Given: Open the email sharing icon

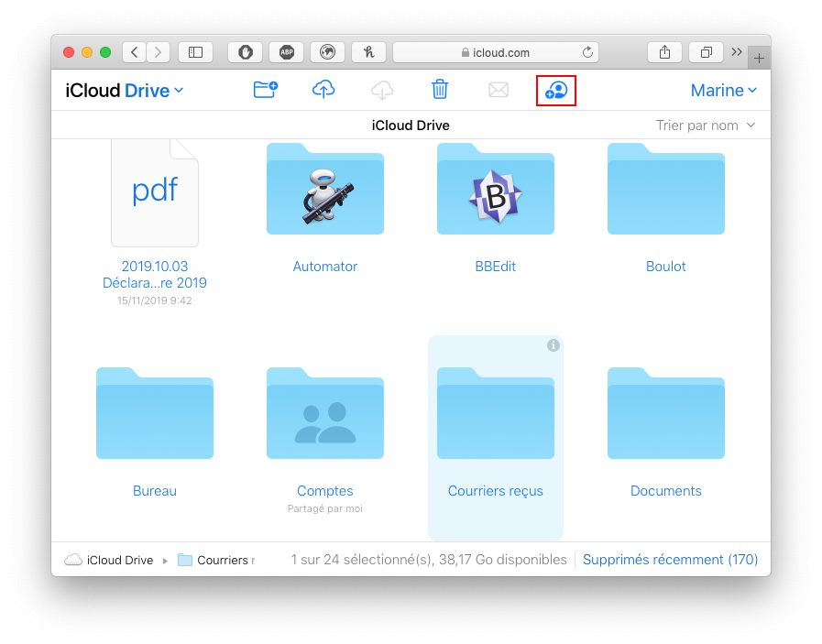Looking at the screenshot, I should pos(498,89).
